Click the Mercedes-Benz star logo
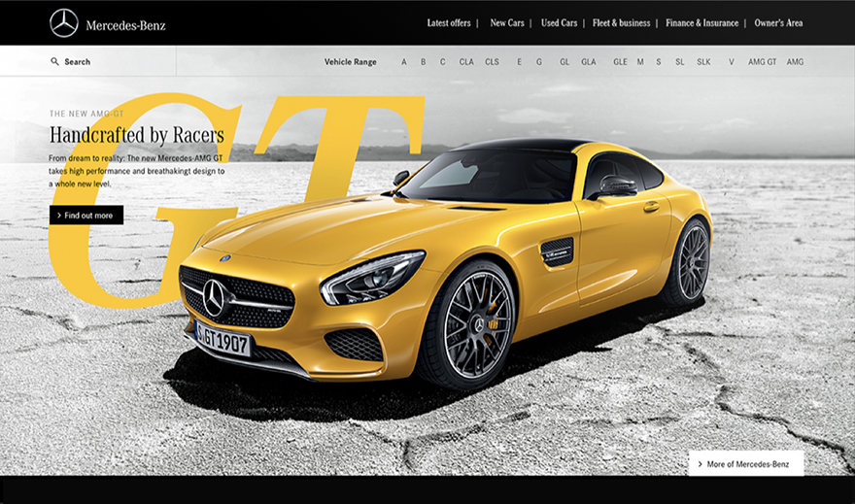The width and height of the screenshot is (855, 504). point(64,23)
